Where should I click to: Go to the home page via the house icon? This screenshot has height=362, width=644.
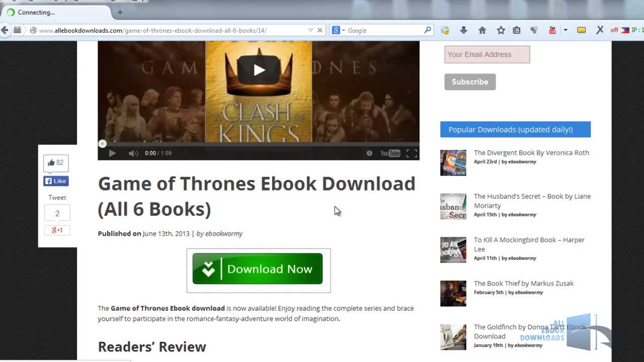pos(482,30)
